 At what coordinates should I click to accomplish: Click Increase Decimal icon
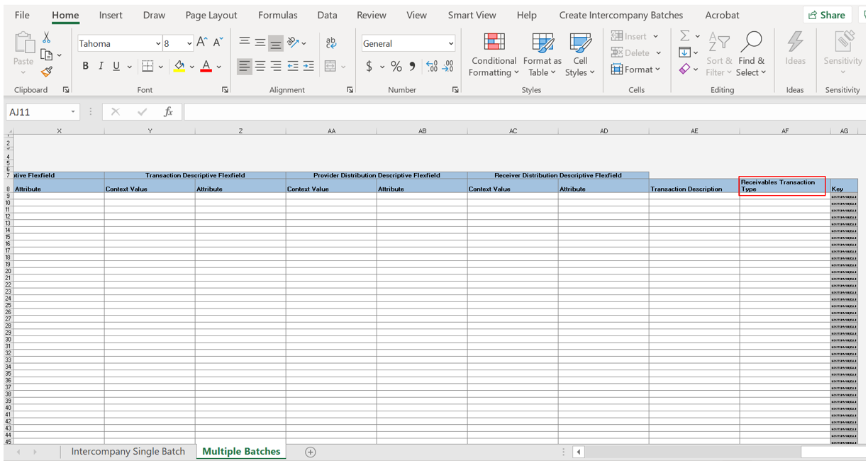[x=432, y=66]
